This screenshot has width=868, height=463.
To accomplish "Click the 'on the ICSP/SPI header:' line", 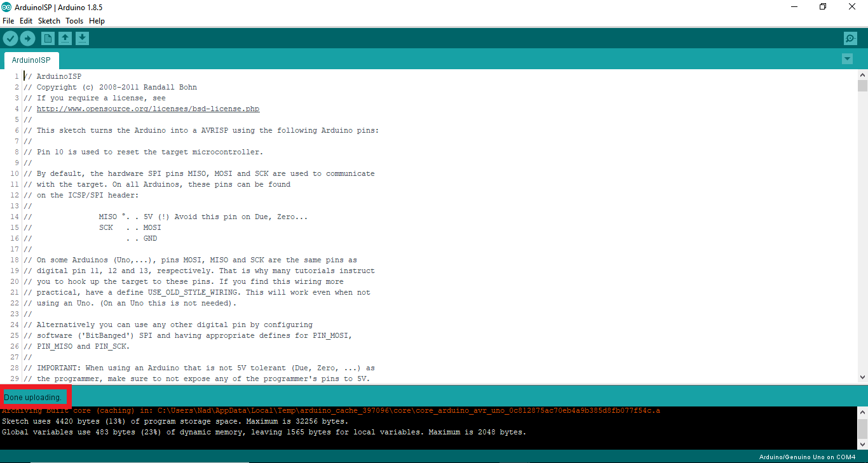I will click(x=81, y=195).
